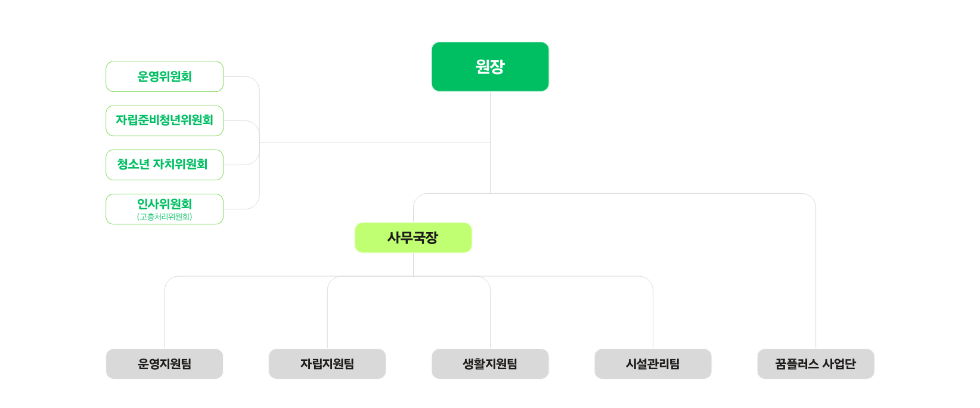
Task: Open the 운영지원팀 team box
Action: click(165, 364)
